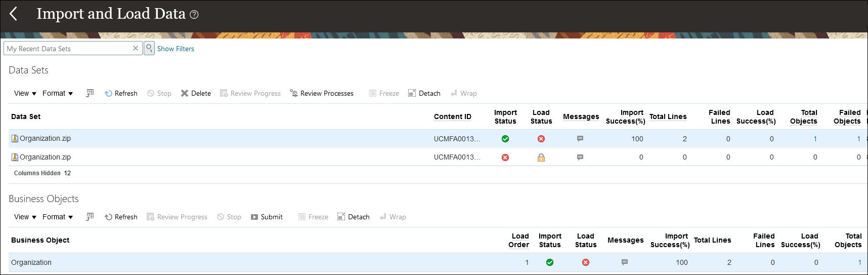Image resolution: width=868 pixels, height=275 pixels.
Task: Click query-by-example icon in Data Sets toolbar
Action: pos(90,93)
